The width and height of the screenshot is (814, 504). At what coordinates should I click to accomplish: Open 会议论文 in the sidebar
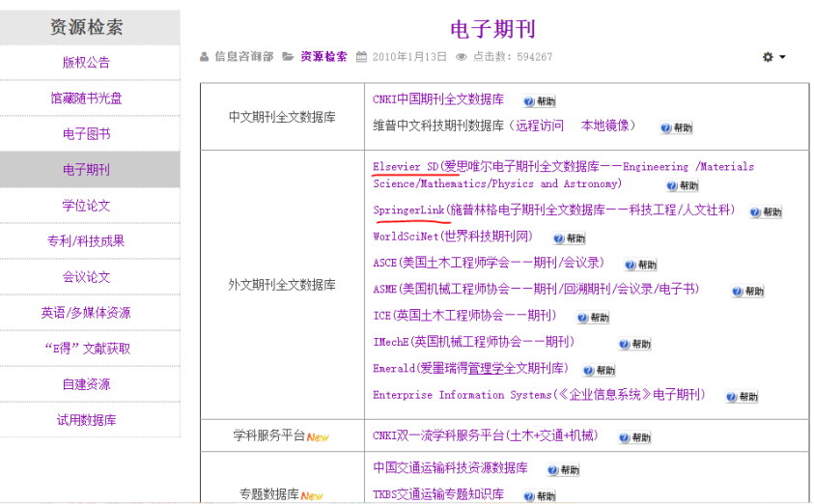click(86, 277)
